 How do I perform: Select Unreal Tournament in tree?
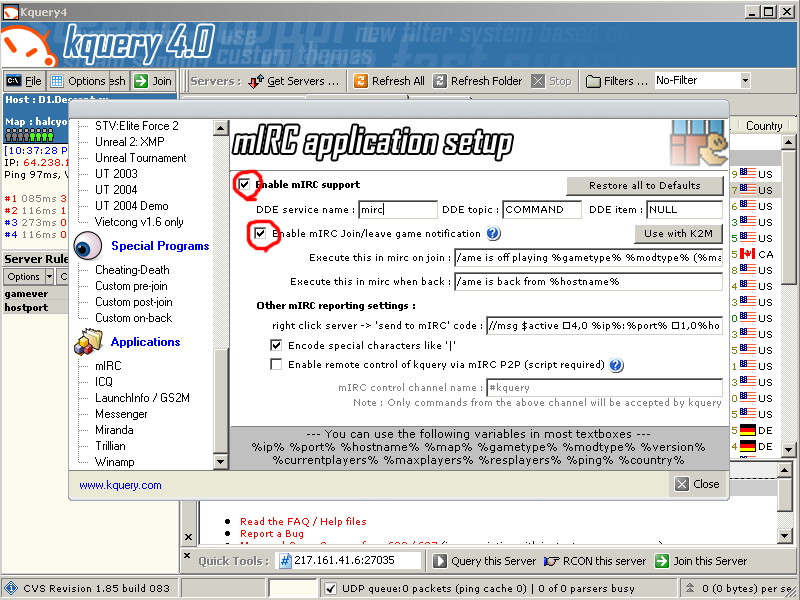[140, 158]
